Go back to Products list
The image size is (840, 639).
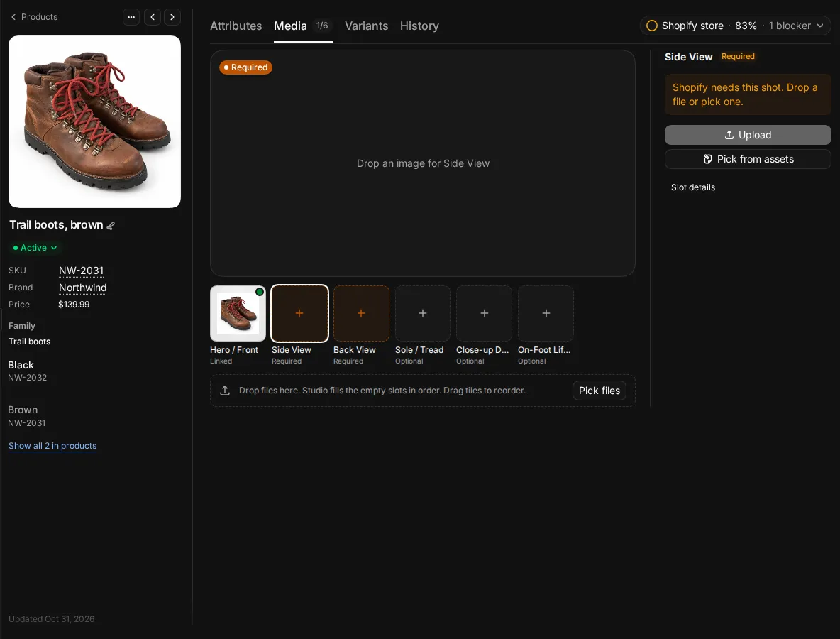point(34,17)
